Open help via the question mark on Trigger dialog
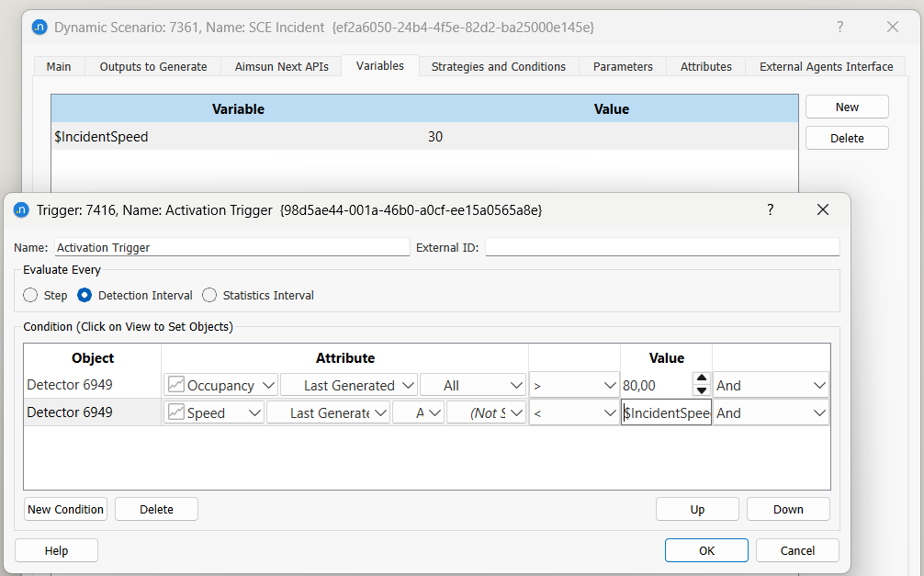This screenshot has height=576, width=924. [770, 210]
